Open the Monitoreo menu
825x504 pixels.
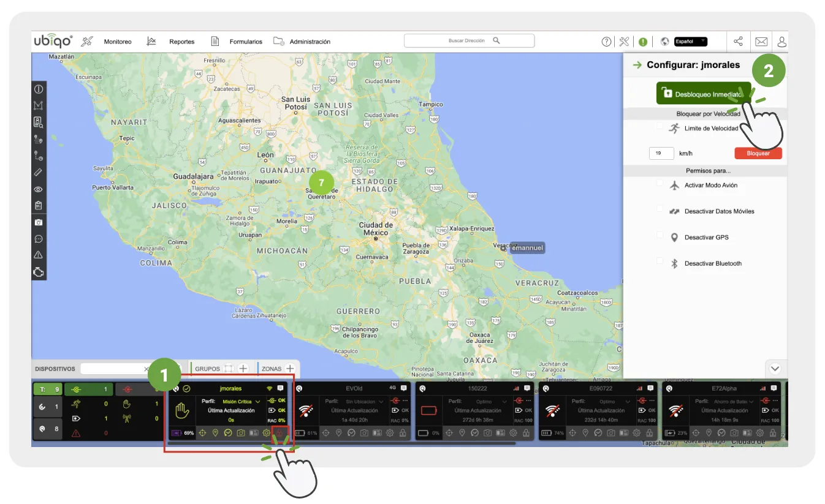(118, 42)
